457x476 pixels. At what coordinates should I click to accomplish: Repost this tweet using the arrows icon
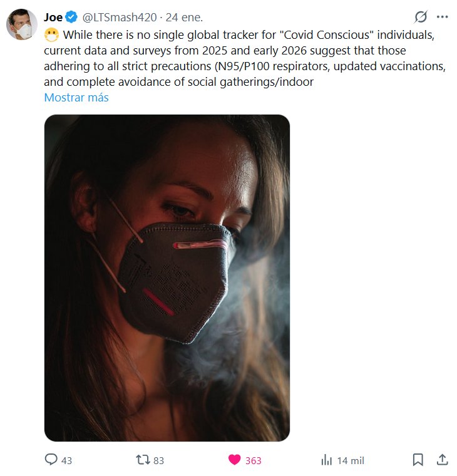(143, 459)
